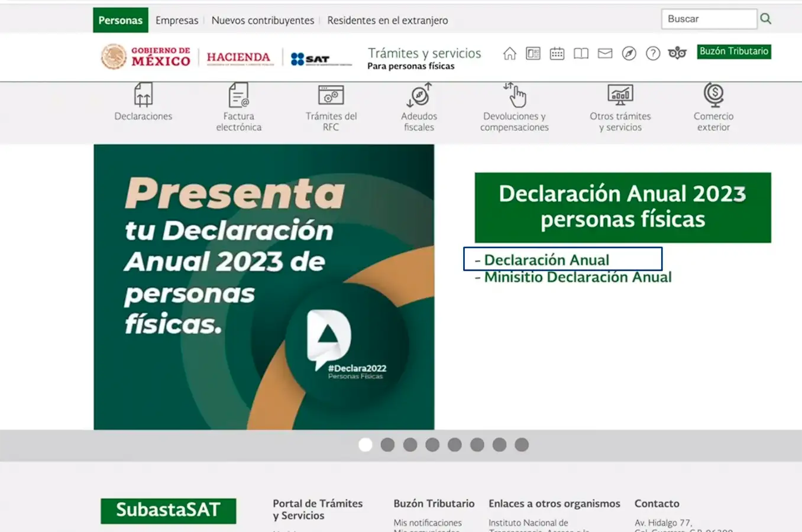The height and width of the screenshot is (532, 802).
Task: Click the Adeudos fiscales icon
Action: coord(419,95)
